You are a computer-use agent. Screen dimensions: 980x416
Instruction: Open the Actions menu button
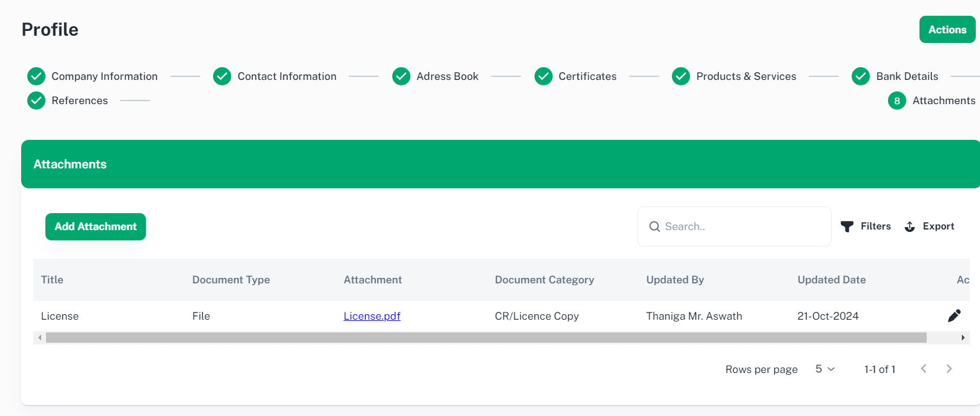tap(947, 30)
